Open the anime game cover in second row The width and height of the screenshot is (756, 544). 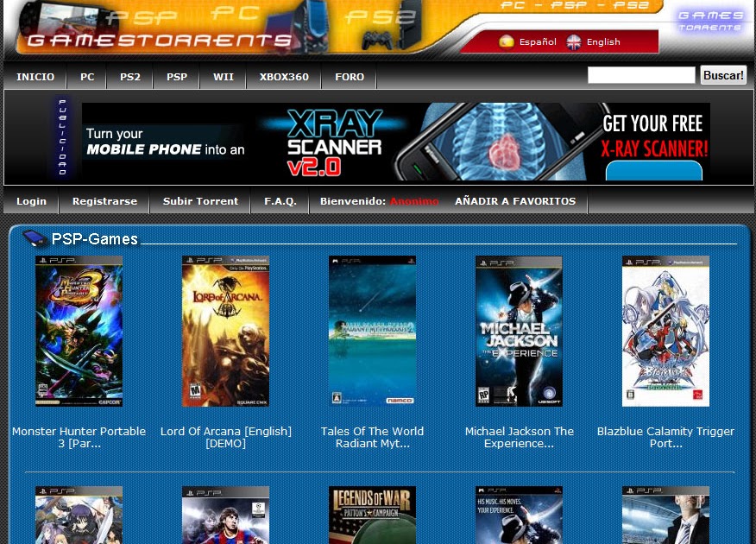tap(79, 515)
